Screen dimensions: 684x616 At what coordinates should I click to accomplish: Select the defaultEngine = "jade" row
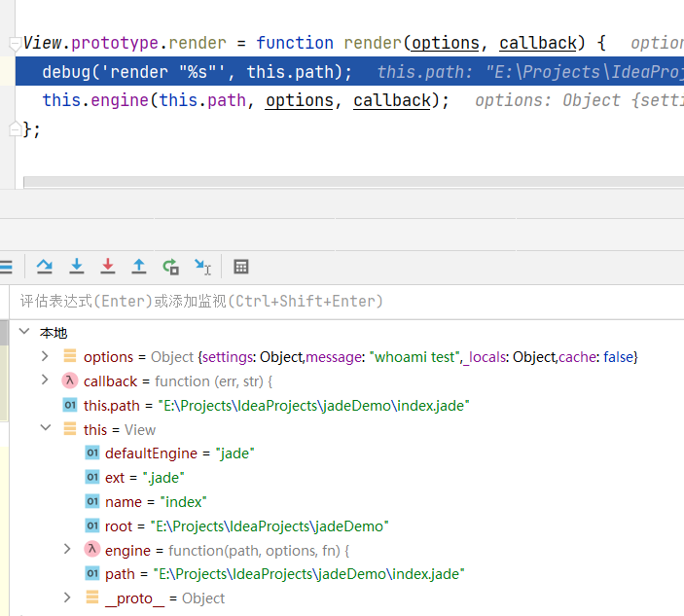[346, 453]
